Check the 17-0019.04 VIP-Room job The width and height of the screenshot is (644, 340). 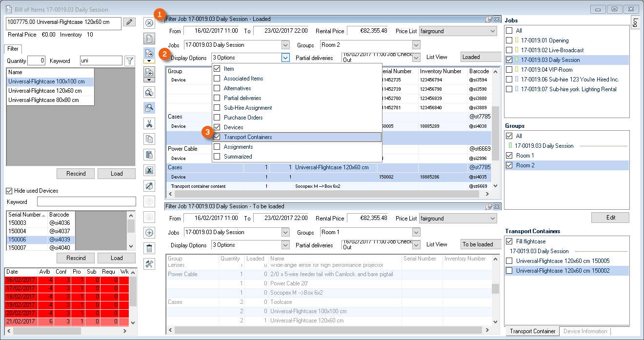click(509, 70)
